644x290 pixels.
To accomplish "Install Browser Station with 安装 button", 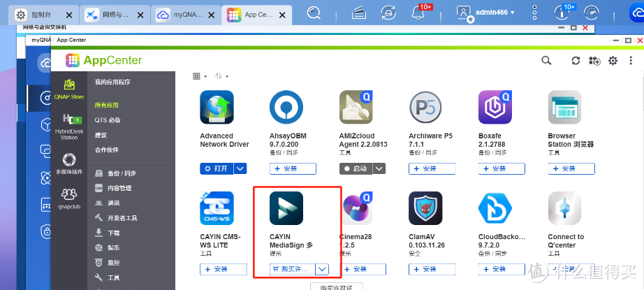I will pos(571,168).
